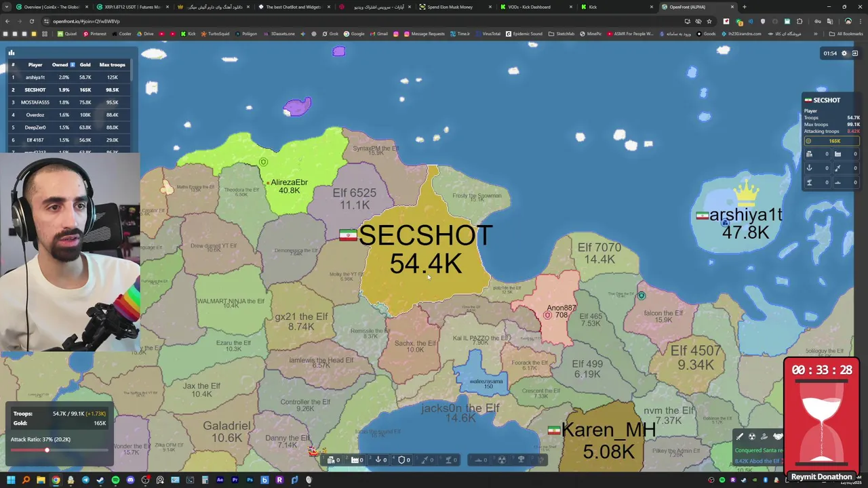Open Spotify from the Windows taskbar
The width and height of the screenshot is (868, 488).
point(115,480)
